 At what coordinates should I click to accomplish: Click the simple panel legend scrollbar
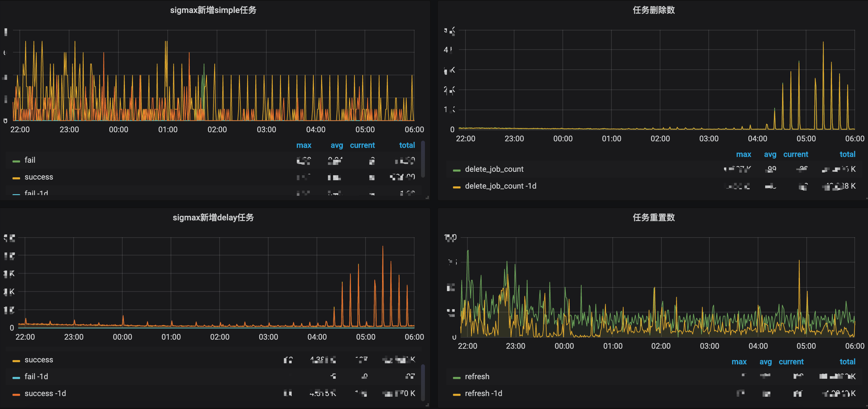(x=423, y=159)
